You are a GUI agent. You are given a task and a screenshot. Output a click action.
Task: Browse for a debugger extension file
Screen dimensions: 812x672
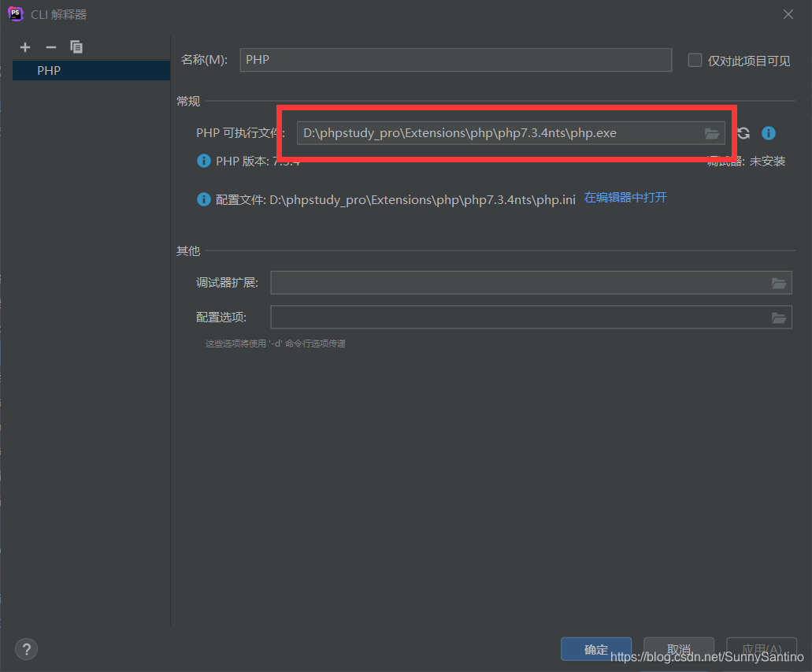779,282
